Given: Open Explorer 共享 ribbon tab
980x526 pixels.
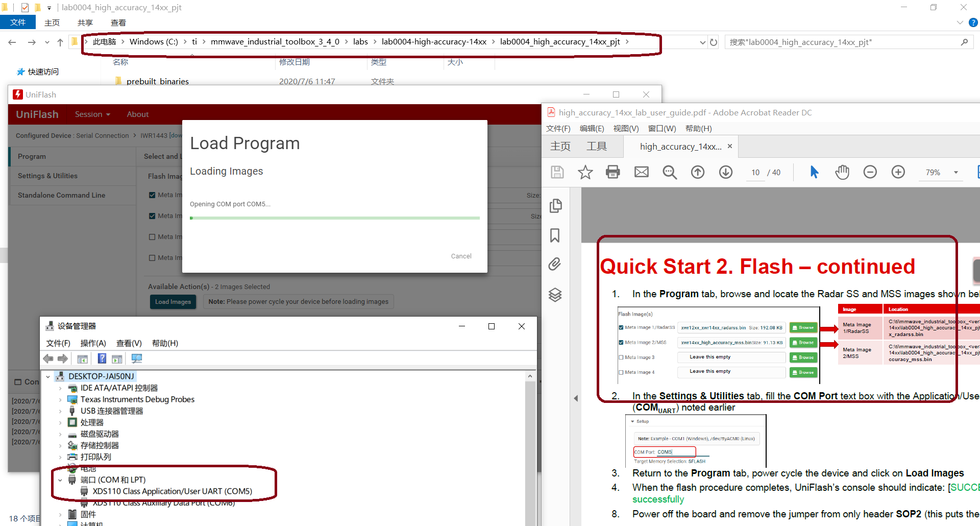Looking at the screenshot, I should (85, 22).
